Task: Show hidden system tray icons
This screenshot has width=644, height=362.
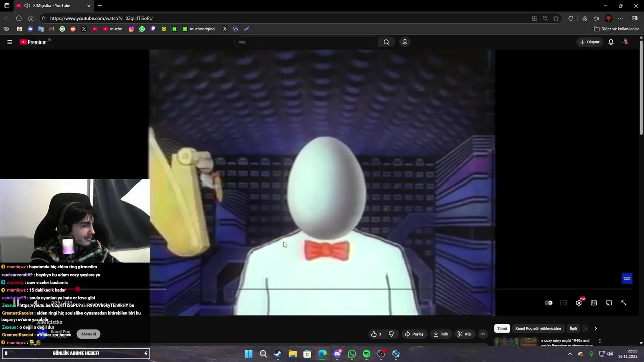Action: pos(570,354)
